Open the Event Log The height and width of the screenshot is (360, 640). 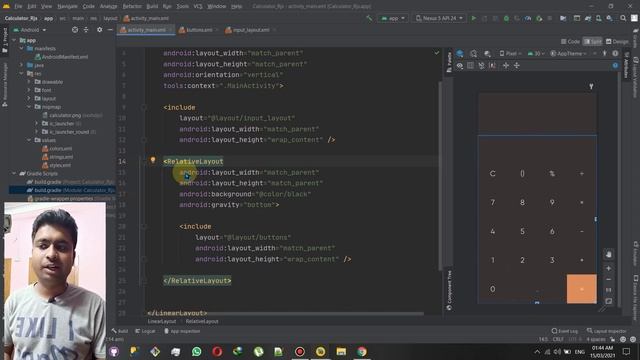(565, 331)
